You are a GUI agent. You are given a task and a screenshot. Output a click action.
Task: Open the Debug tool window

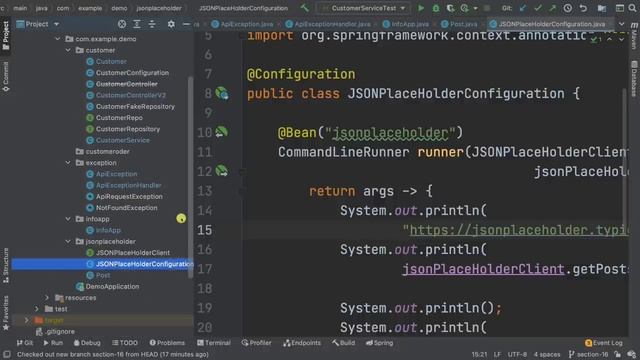[87, 343]
